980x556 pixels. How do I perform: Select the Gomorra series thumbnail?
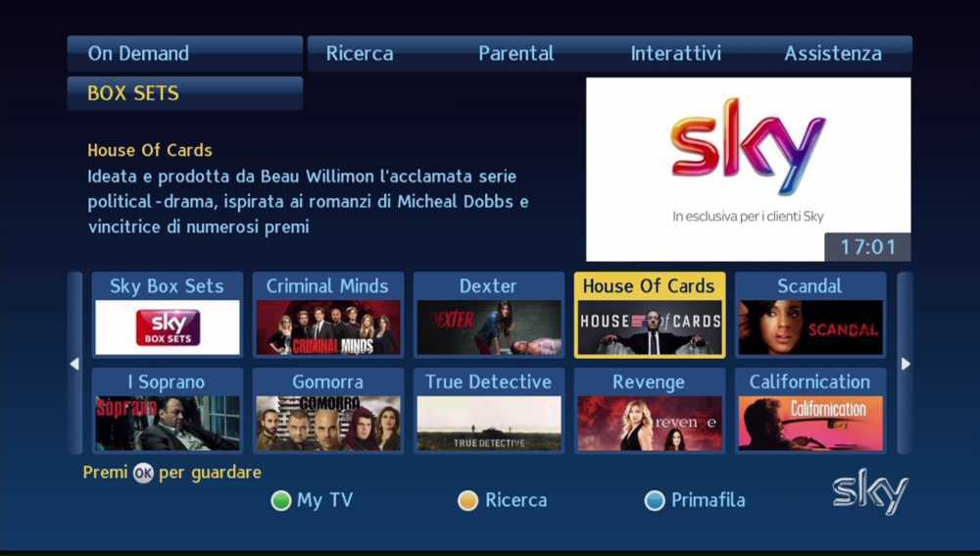coord(328,411)
